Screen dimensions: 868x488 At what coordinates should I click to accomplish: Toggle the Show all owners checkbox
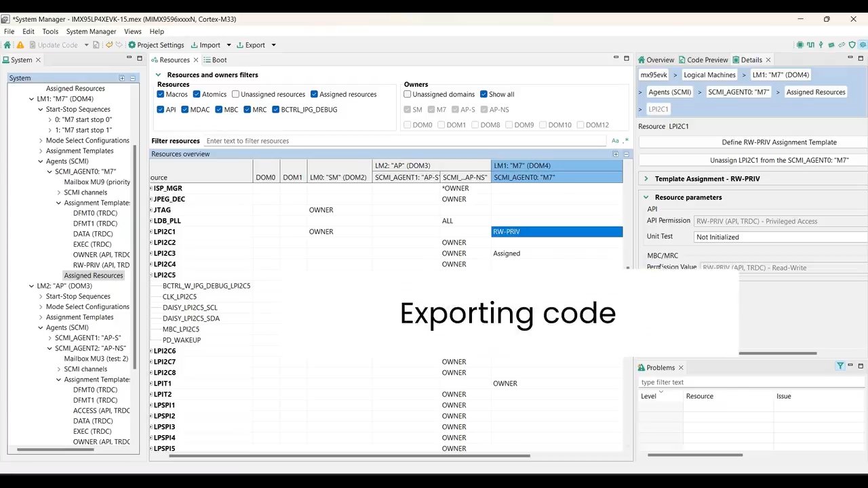484,94
